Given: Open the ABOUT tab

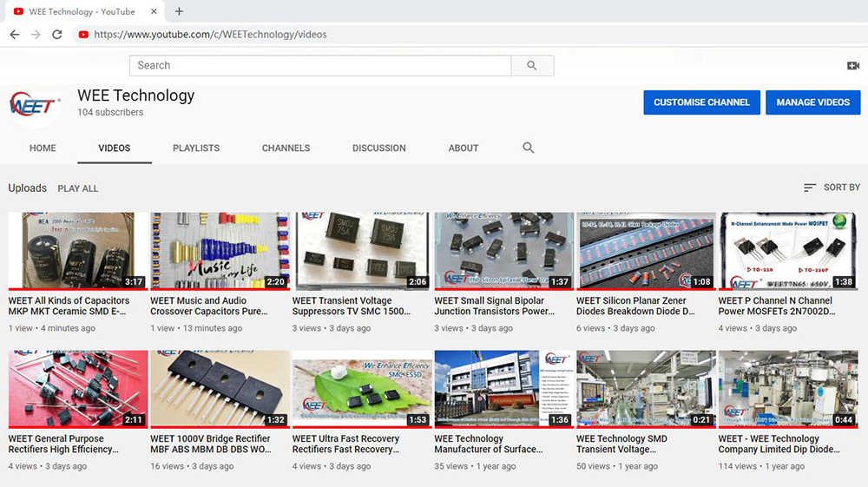Looking at the screenshot, I should coord(464,148).
